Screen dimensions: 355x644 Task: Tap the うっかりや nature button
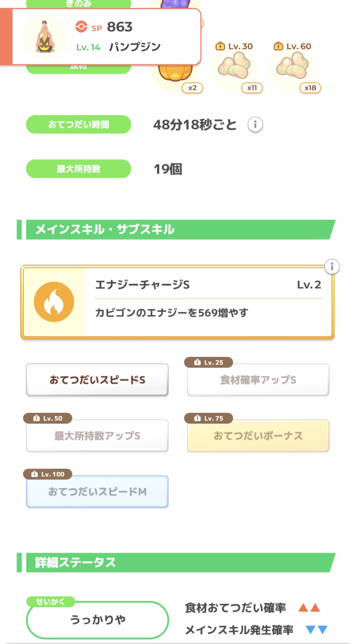[x=98, y=620]
